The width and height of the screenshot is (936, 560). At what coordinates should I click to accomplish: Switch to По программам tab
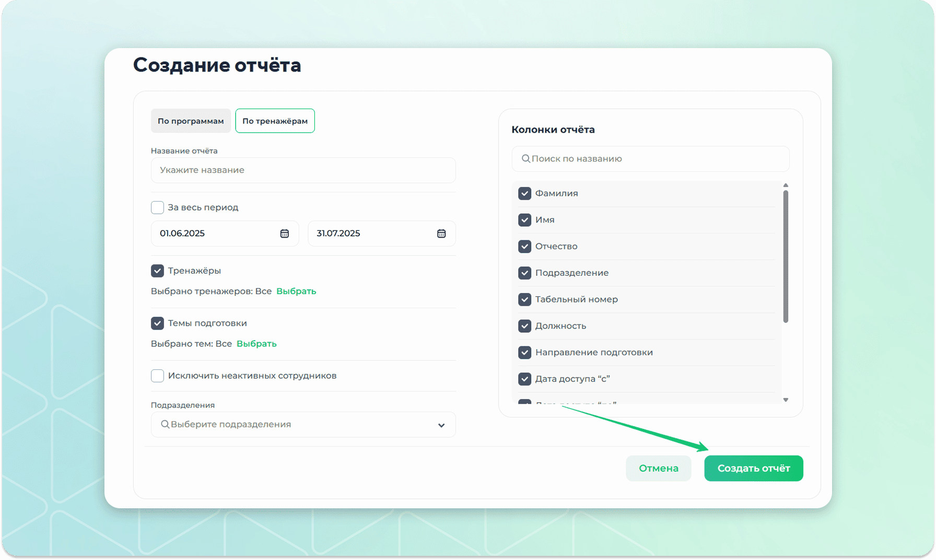(191, 121)
